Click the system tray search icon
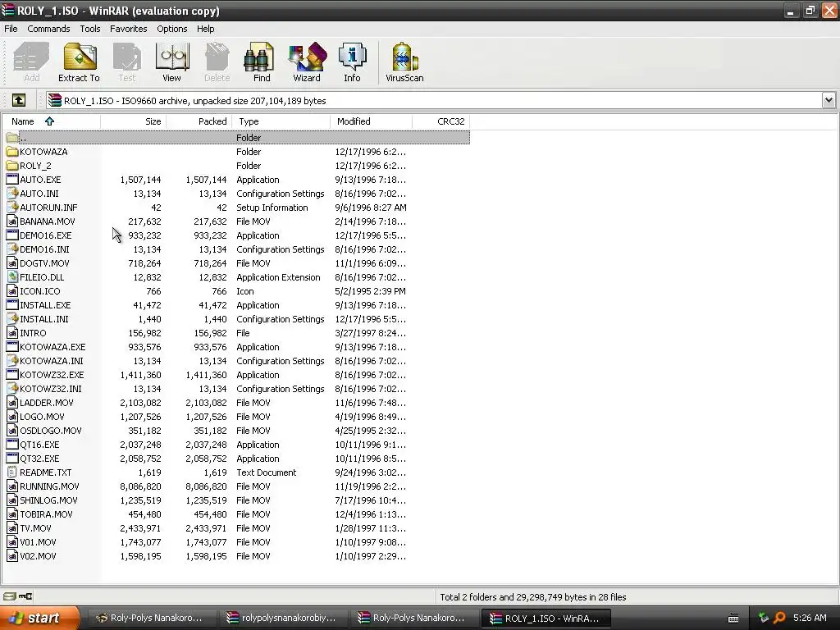 [779, 618]
